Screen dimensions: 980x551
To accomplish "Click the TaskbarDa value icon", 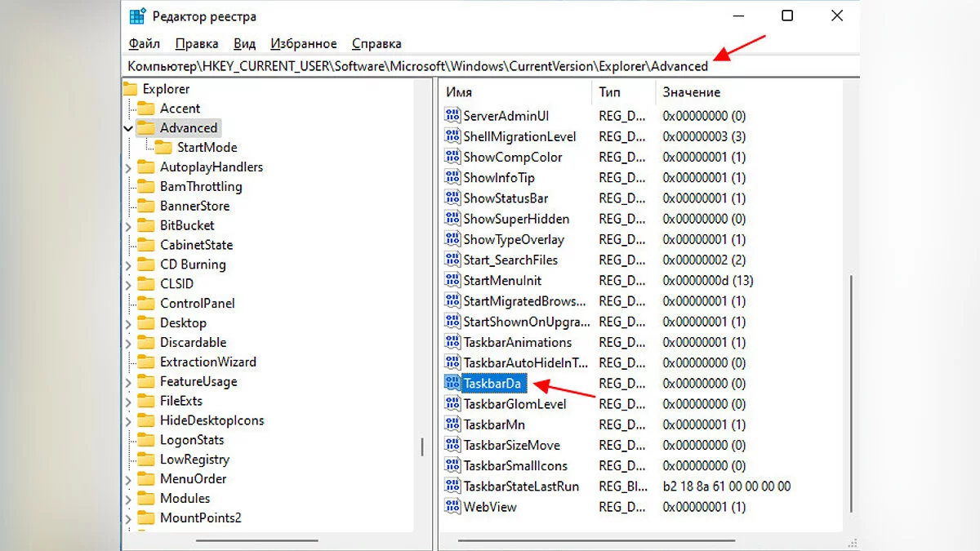I will 452,383.
